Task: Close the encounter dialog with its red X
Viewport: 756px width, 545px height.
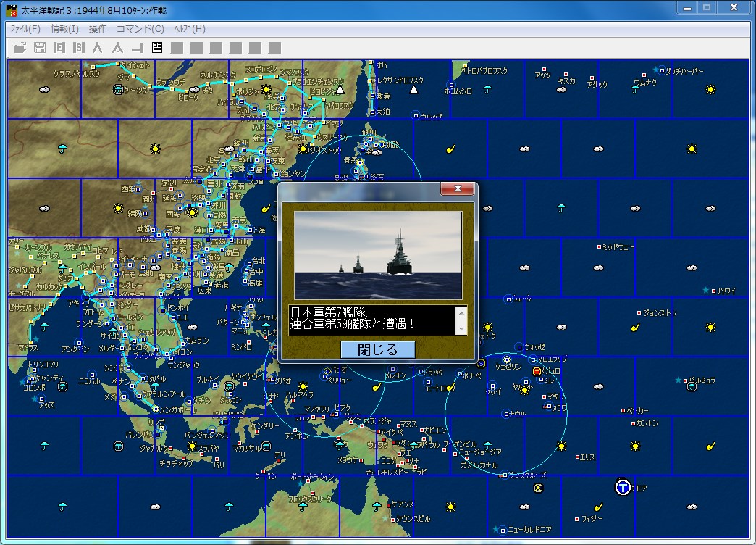Action: pyautogui.click(x=458, y=188)
